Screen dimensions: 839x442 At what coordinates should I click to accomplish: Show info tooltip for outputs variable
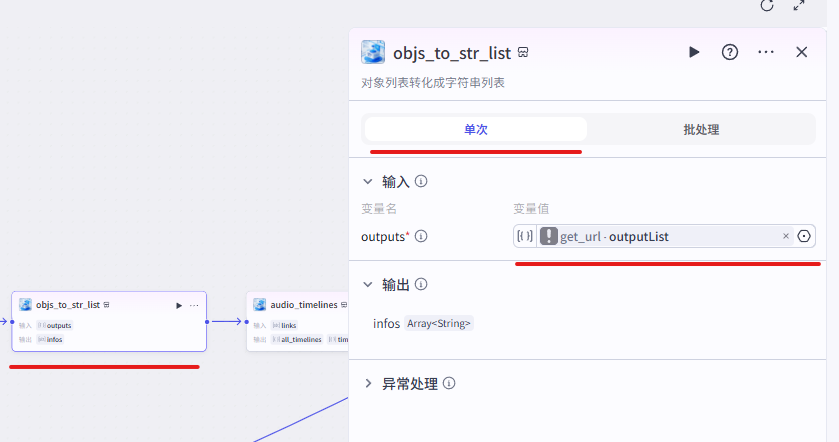(x=421, y=236)
